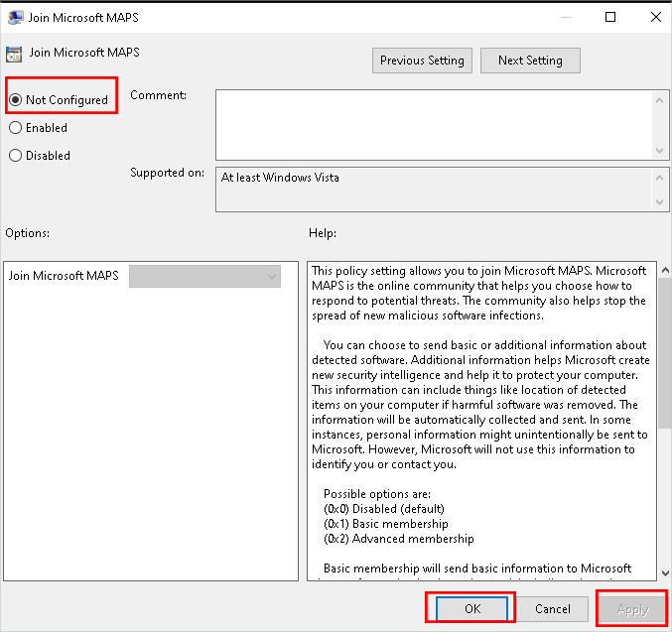Click inside the Comment text box
Viewport: 672px width, 632px height.
(434, 125)
